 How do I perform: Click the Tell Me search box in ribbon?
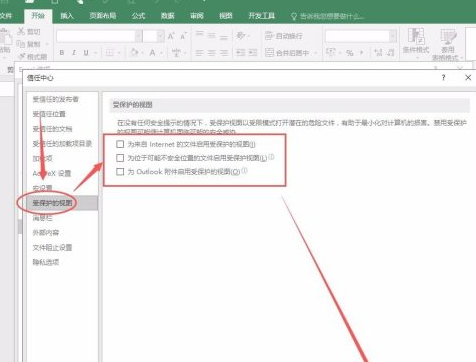point(328,16)
